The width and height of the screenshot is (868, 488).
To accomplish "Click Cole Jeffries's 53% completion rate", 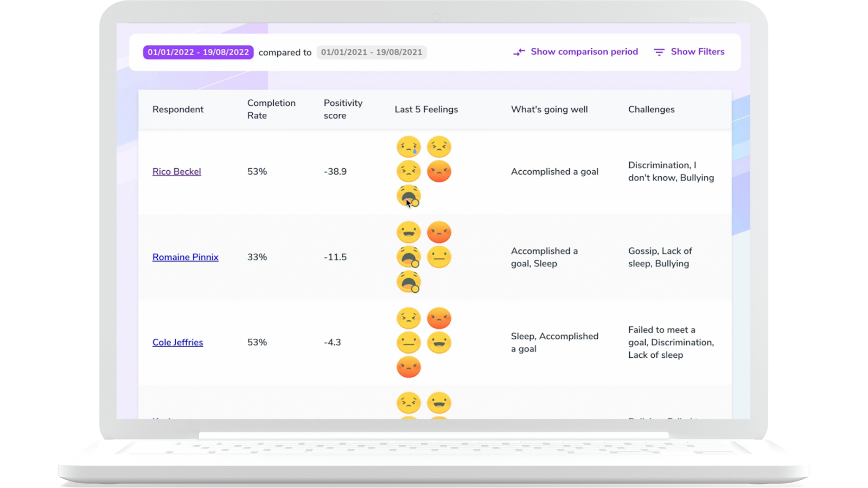I will pyautogui.click(x=257, y=342).
